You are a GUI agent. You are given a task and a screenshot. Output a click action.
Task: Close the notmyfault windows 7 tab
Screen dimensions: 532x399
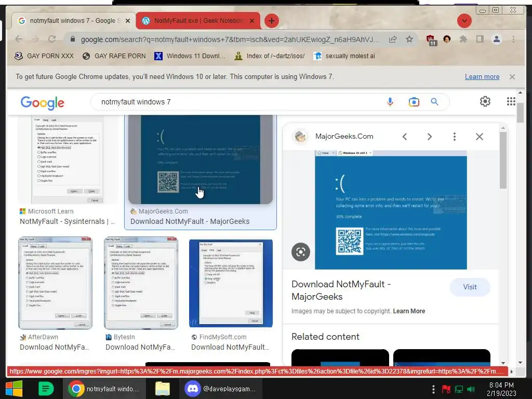pyautogui.click(x=128, y=21)
